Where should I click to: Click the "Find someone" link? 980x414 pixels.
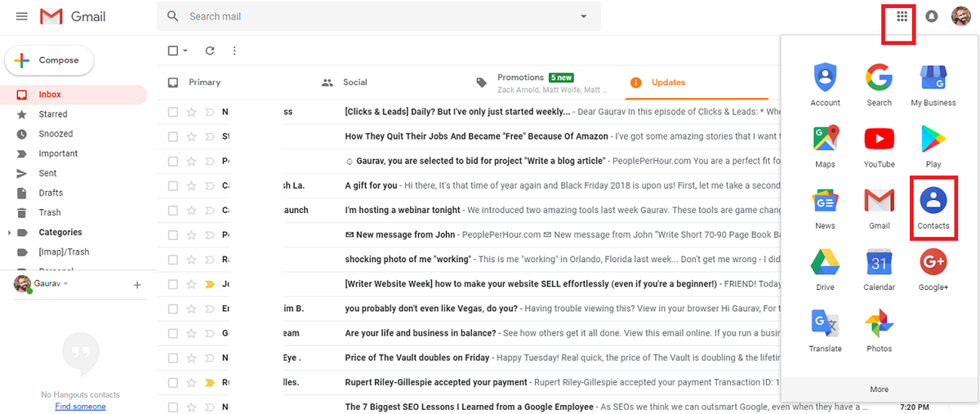tap(80, 407)
